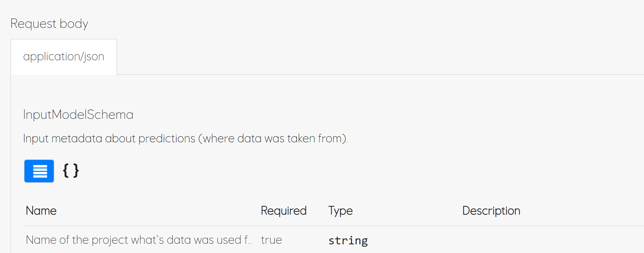644x253 pixels.
Task: Switch schema representation to code format
Action: click(70, 171)
